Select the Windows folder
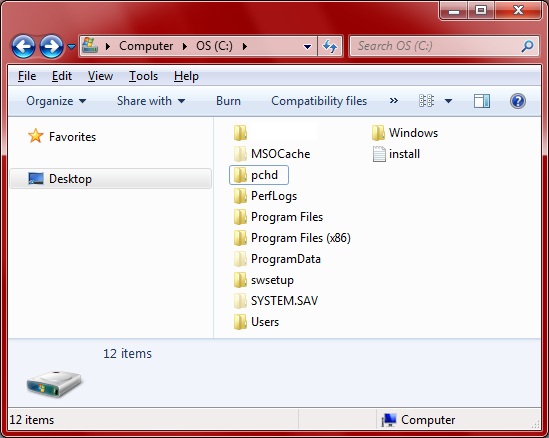The image size is (549, 438). [405, 133]
